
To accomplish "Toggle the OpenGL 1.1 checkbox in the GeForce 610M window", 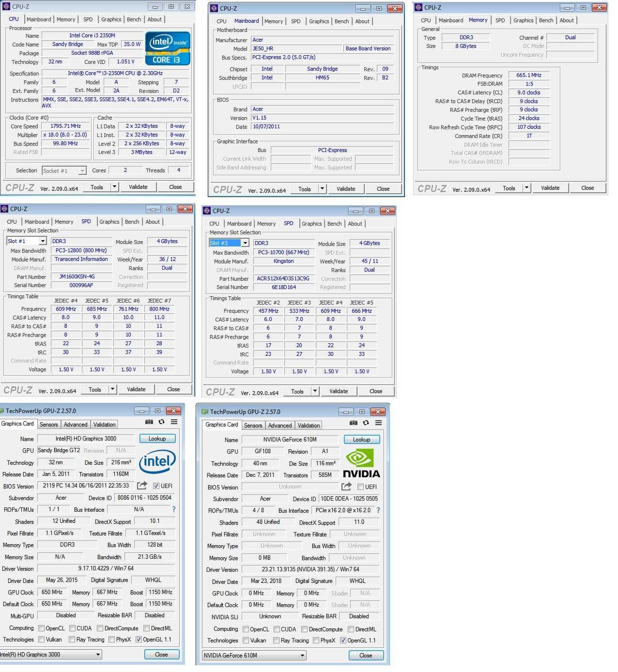I will [x=343, y=641].
